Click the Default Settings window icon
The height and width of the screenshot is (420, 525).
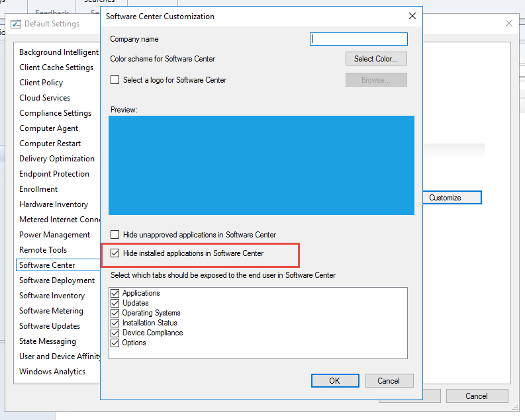pyautogui.click(x=17, y=24)
